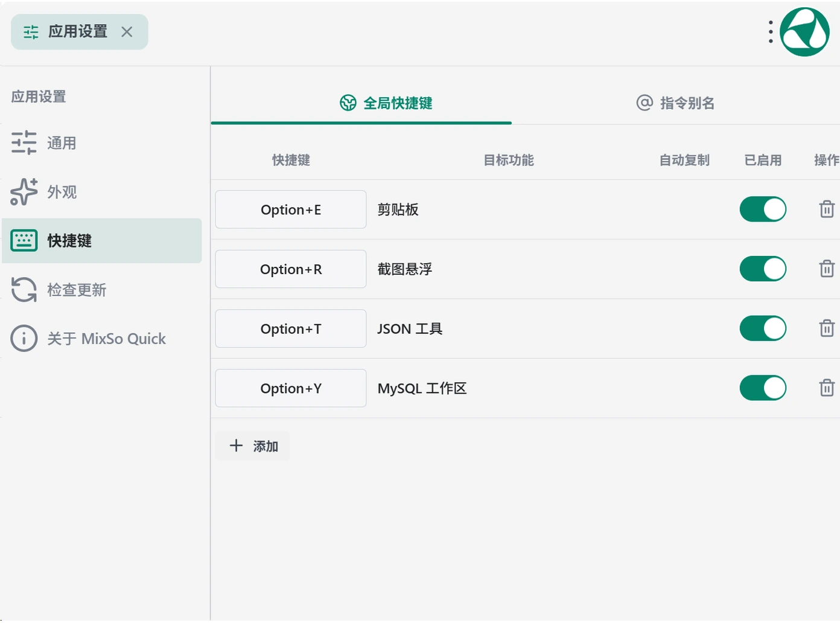The image size is (840, 623).
Task: Edit the Option+Y shortcut field
Action: [x=291, y=388]
